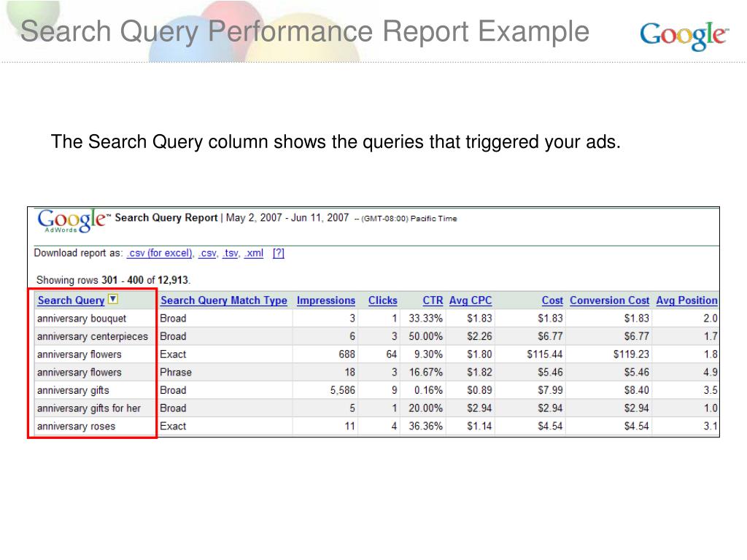This screenshot has height=560, width=747.
Task: Click the $0.89 Avg CPC value
Action: click(479, 391)
